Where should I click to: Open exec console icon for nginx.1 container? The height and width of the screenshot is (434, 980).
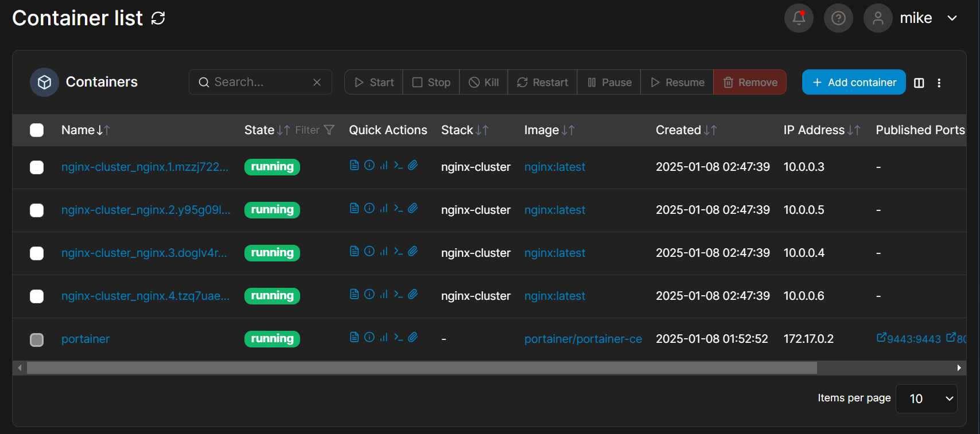(398, 165)
